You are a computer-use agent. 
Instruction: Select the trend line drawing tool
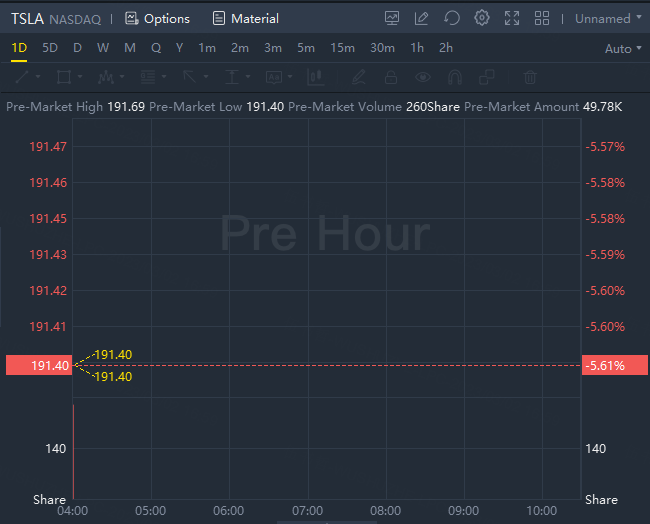point(22,77)
